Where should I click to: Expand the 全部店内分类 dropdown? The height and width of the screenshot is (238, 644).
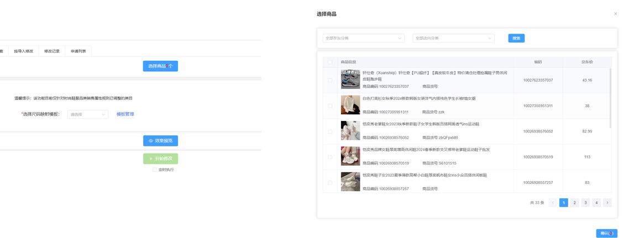click(453, 38)
